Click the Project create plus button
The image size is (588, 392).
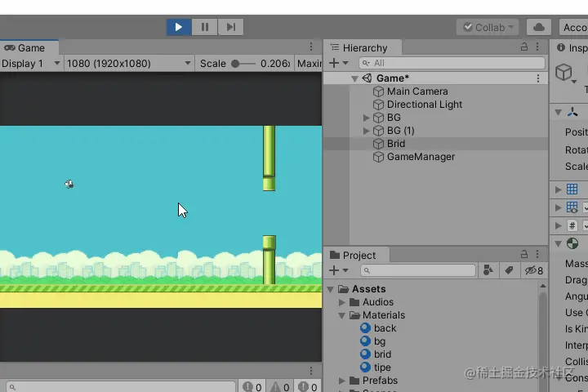point(338,270)
